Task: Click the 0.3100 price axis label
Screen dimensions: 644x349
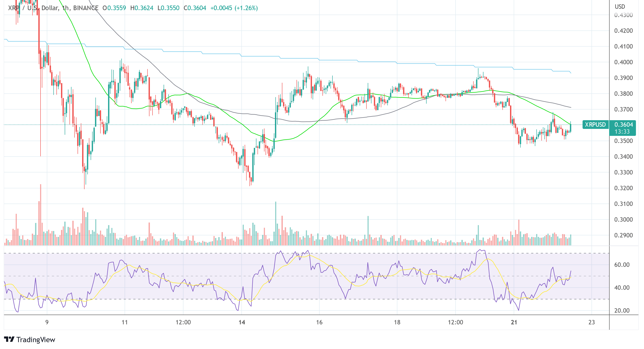Action: click(x=624, y=204)
